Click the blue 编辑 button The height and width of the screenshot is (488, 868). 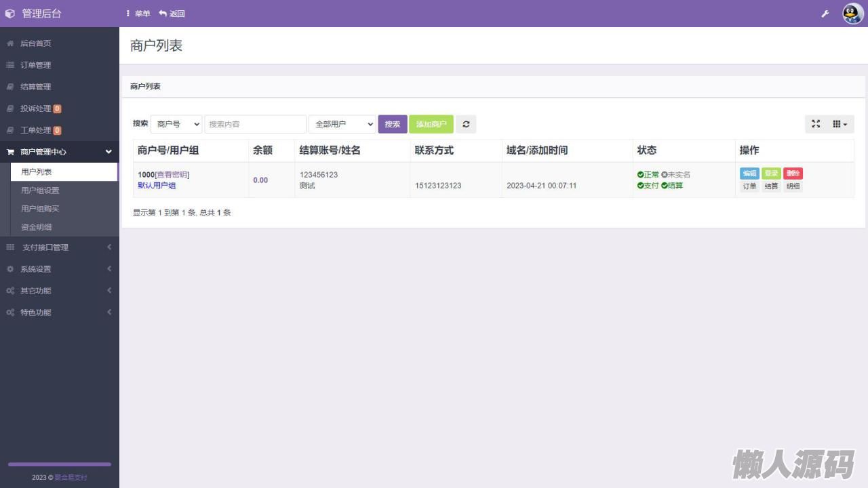[749, 174]
